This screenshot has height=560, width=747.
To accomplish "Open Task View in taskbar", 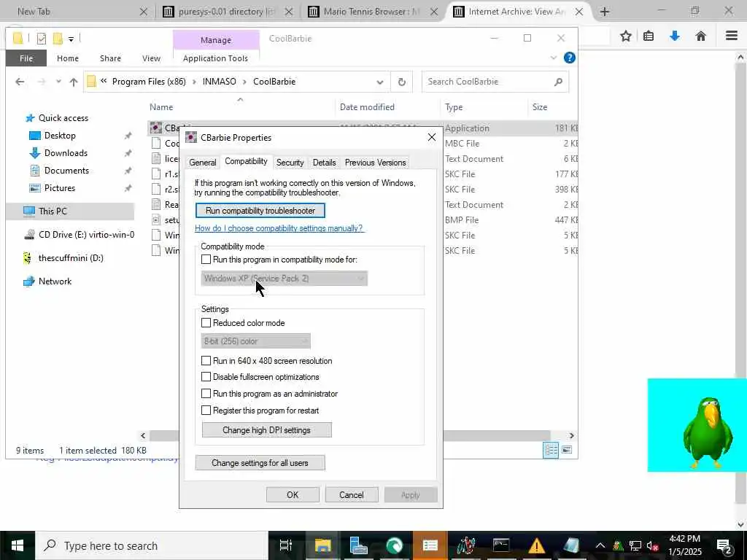I will click(x=286, y=545).
